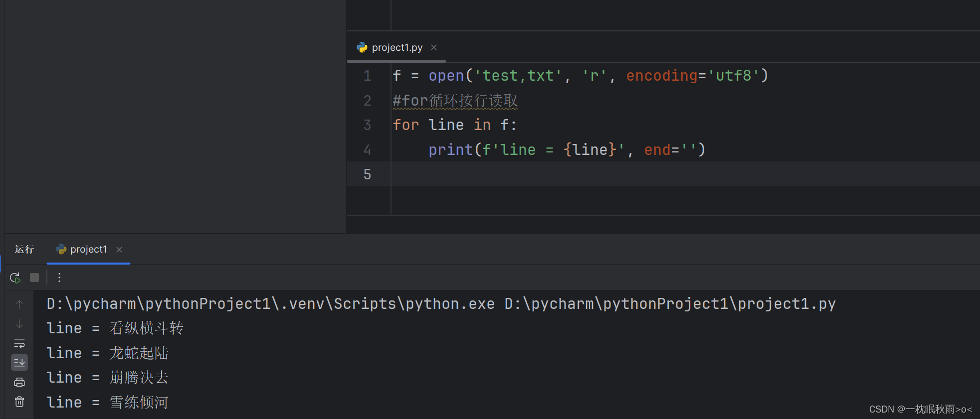The image size is (980, 419).
Task: Click the 'utf8' string literal
Action: [733, 76]
